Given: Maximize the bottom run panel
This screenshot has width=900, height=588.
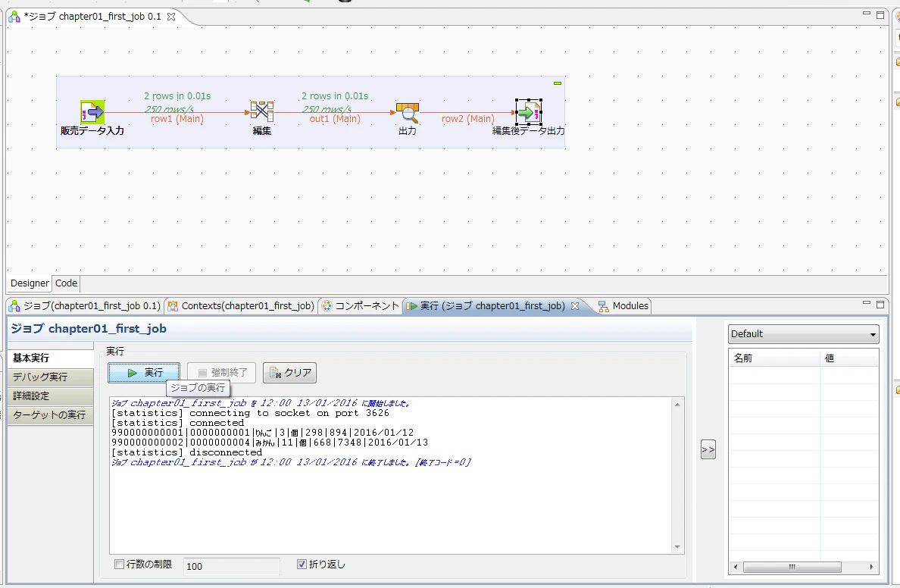Looking at the screenshot, I should coord(880,305).
